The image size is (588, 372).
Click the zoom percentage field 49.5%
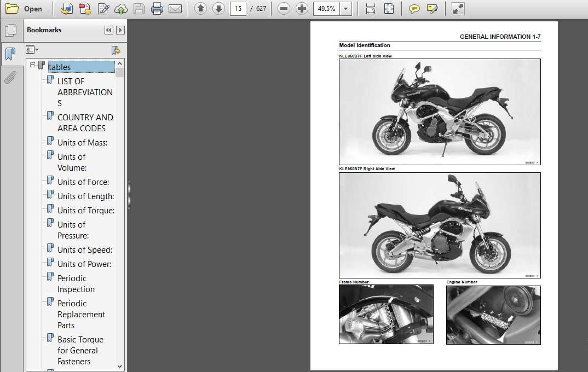click(x=326, y=9)
